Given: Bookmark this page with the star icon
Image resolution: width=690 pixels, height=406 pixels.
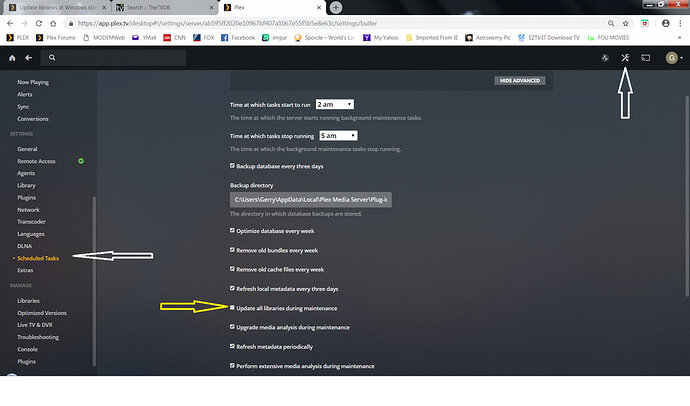Looking at the screenshot, I should (625, 23).
